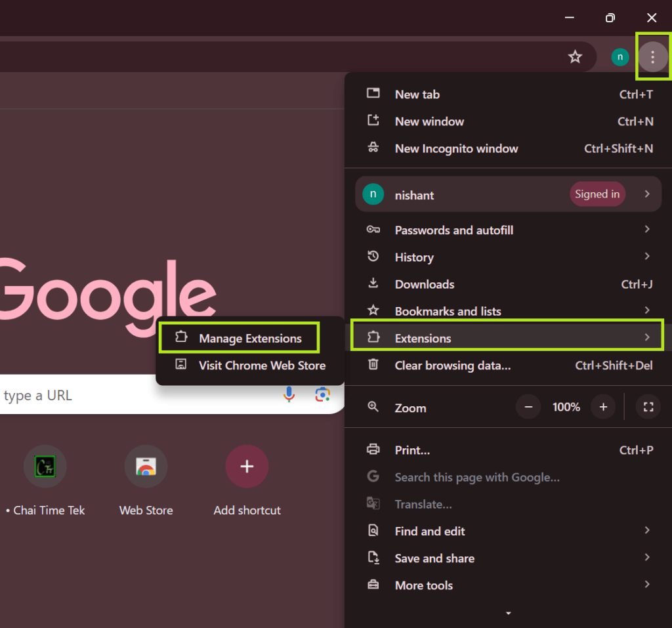
Task: Choose Clear browsing data menu entry
Action: click(509, 366)
